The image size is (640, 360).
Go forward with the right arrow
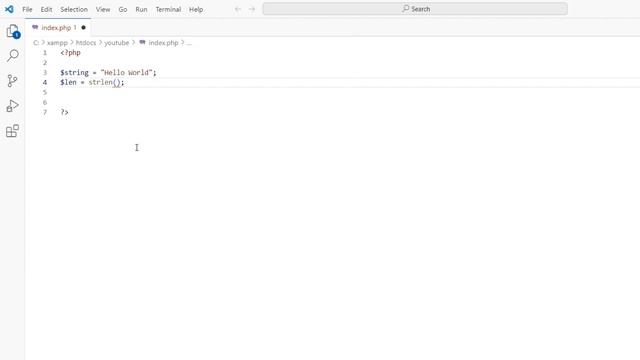(252, 9)
